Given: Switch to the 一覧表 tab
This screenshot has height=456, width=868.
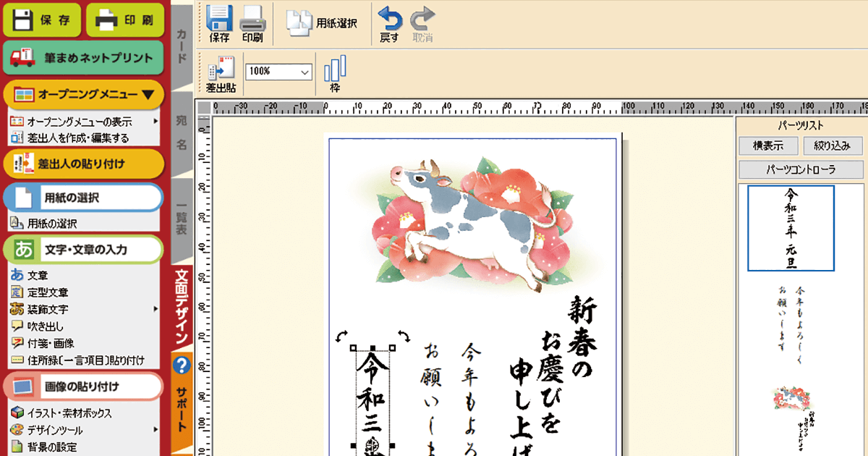Looking at the screenshot, I should (182, 221).
